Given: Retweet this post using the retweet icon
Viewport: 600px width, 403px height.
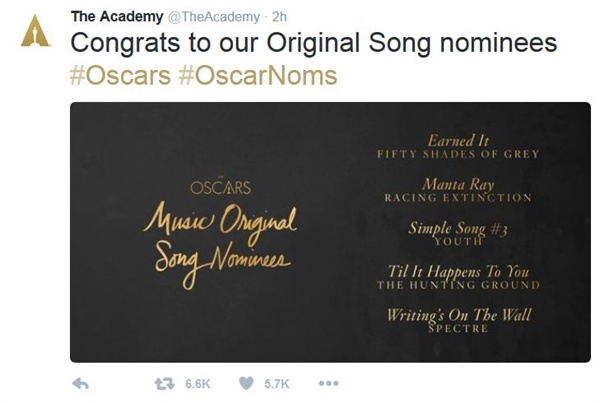Looking at the screenshot, I should point(164,383).
